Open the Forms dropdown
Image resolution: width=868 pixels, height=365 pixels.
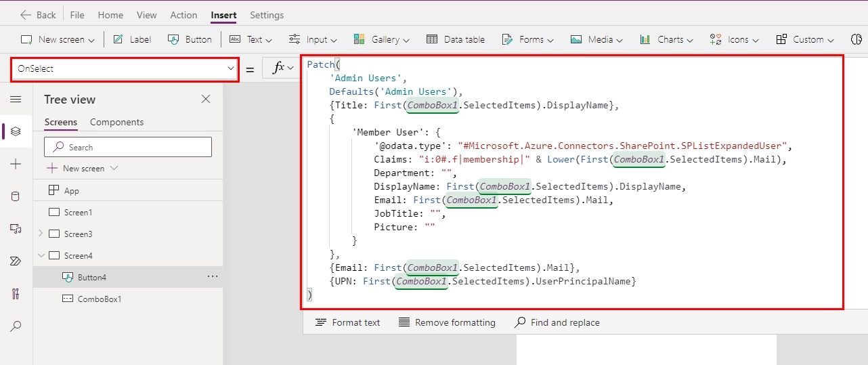(527, 39)
